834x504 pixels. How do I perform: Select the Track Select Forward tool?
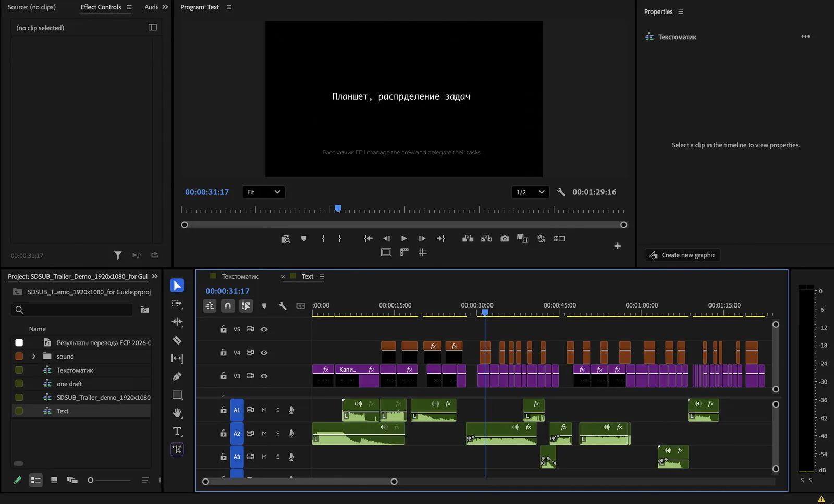coord(177,304)
